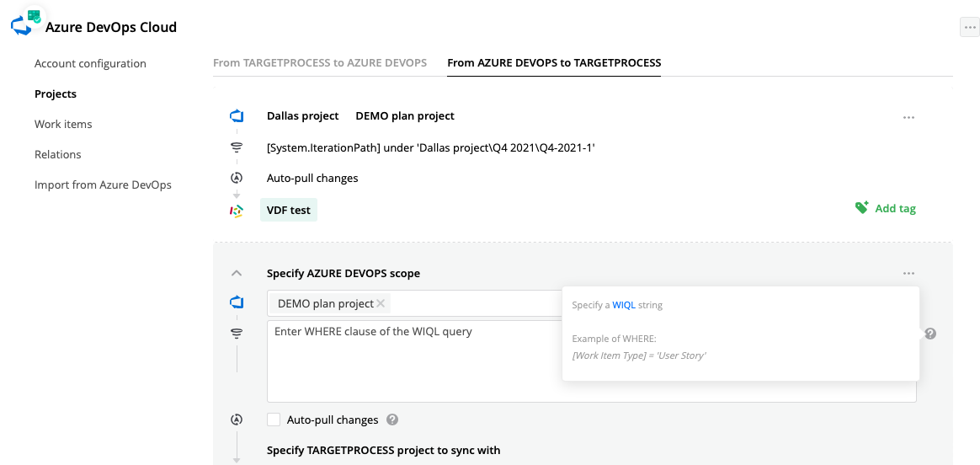Switch to From TARGETPROCESS to AZURE DEVOPS tab
Screen dimensions: 980x465
click(x=320, y=63)
